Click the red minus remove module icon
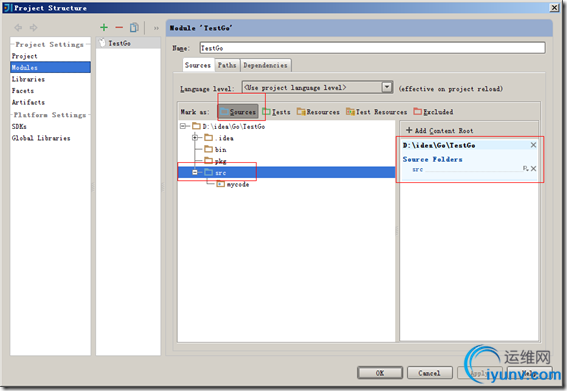Screen dimensions: 567x391 119,27
